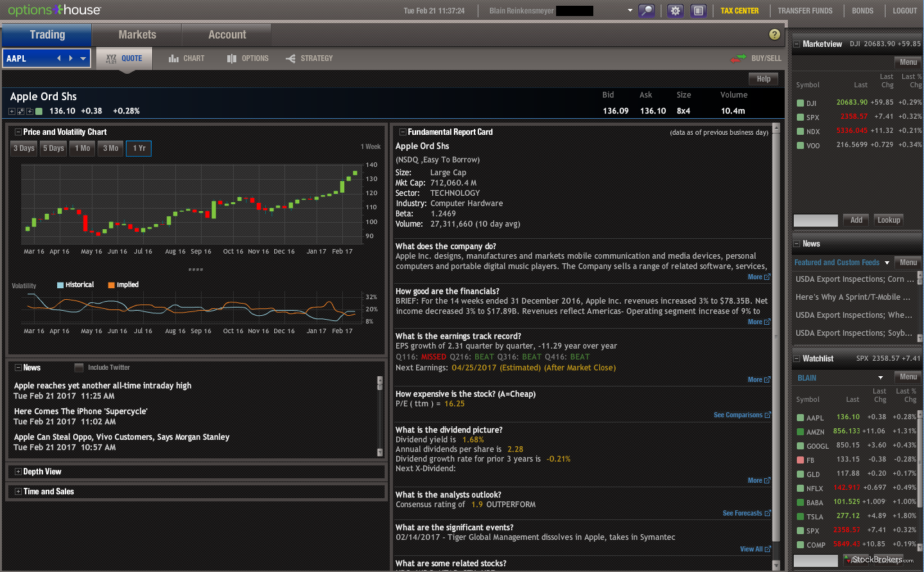The image size is (924, 572).
Task: Click the Options columns icon in toolbar
Action: pos(232,58)
